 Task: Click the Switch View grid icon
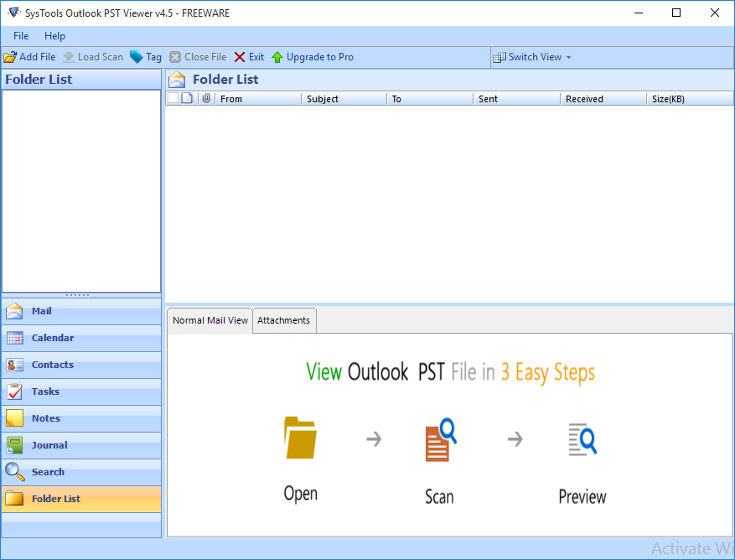(x=499, y=57)
